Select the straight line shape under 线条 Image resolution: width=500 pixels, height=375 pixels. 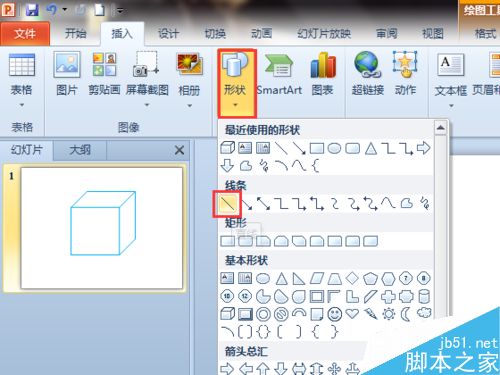[x=228, y=203]
